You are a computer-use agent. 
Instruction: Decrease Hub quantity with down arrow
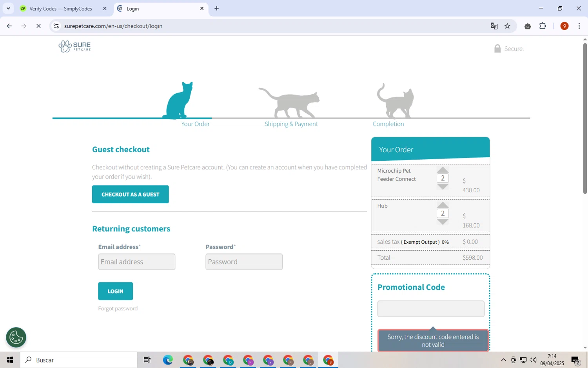click(x=443, y=222)
